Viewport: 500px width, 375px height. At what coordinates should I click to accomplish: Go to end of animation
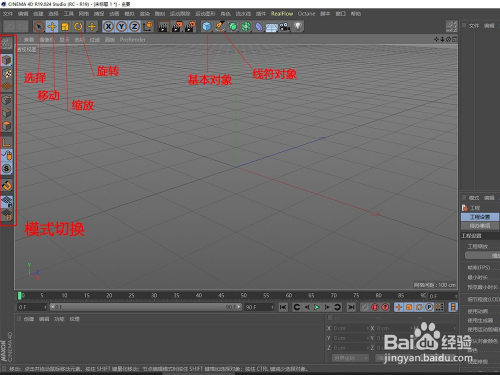[x=351, y=307]
